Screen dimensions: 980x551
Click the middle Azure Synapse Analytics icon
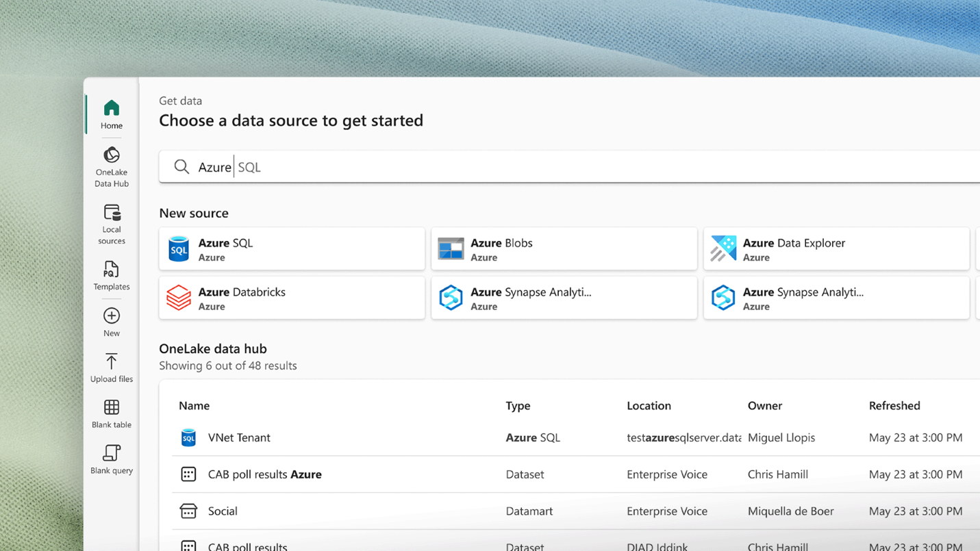click(x=451, y=298)
